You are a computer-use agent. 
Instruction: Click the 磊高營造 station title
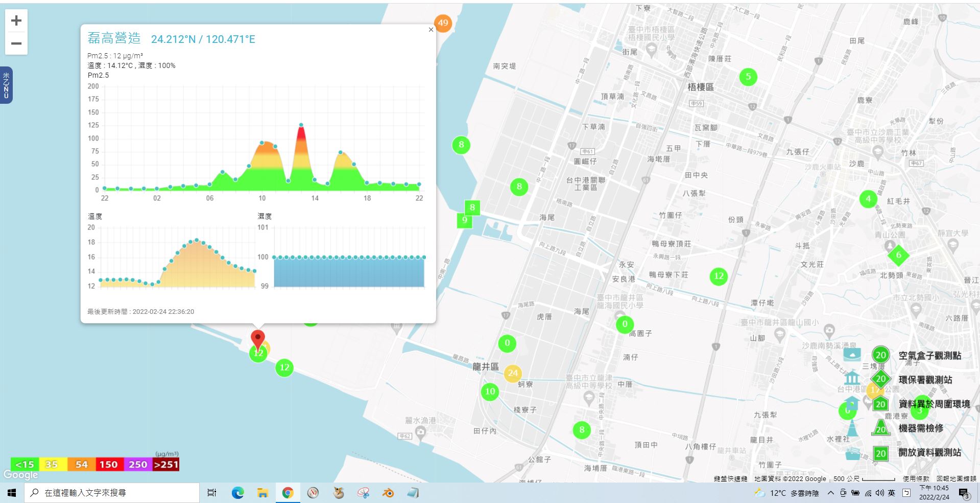[x=114, y=38]
